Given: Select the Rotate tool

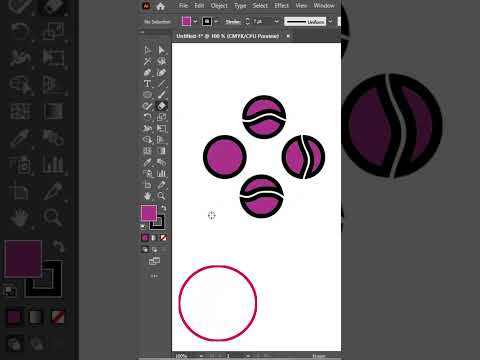Looking at the screenshot, I should pos(148,117).
